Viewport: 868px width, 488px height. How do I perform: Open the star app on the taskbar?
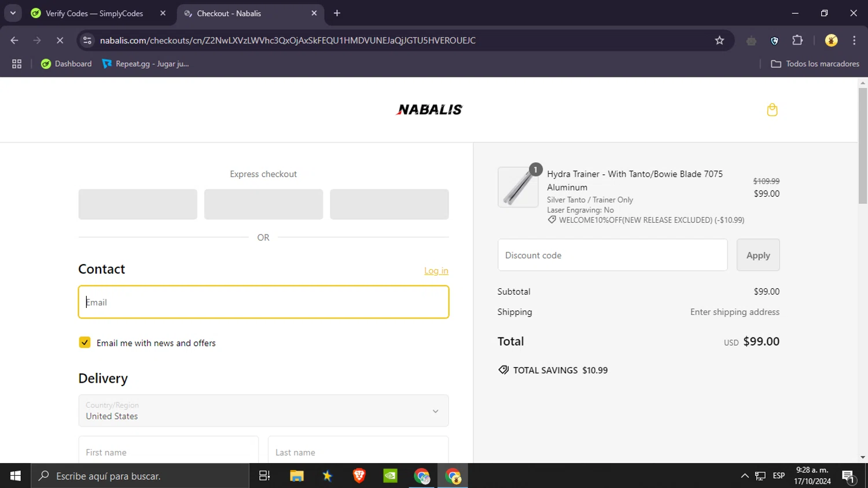coord(328,476)
